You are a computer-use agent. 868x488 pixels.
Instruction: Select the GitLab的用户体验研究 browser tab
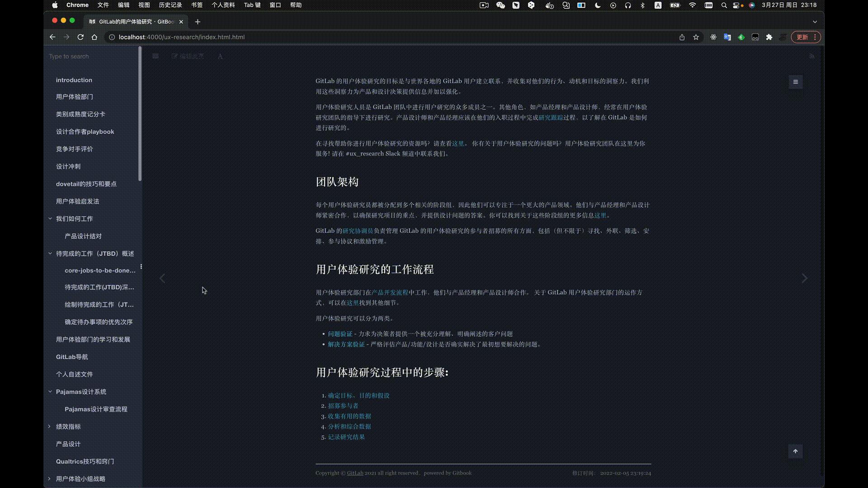point(136,22)
